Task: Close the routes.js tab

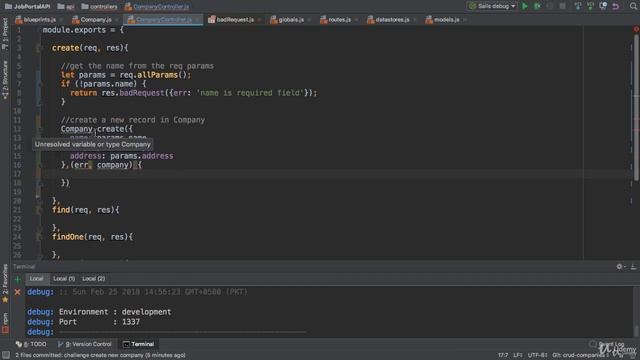Action: (x=356, y=20)
